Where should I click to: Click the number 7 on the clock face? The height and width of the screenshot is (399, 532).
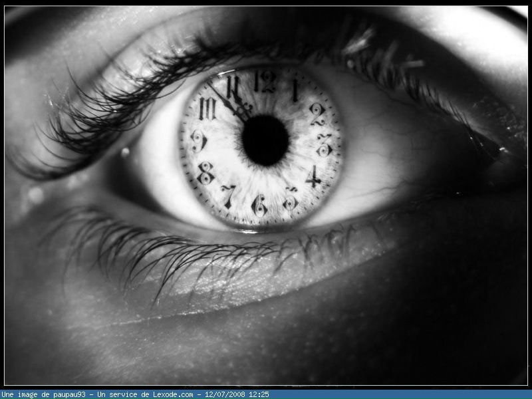[x=229, y=196]
